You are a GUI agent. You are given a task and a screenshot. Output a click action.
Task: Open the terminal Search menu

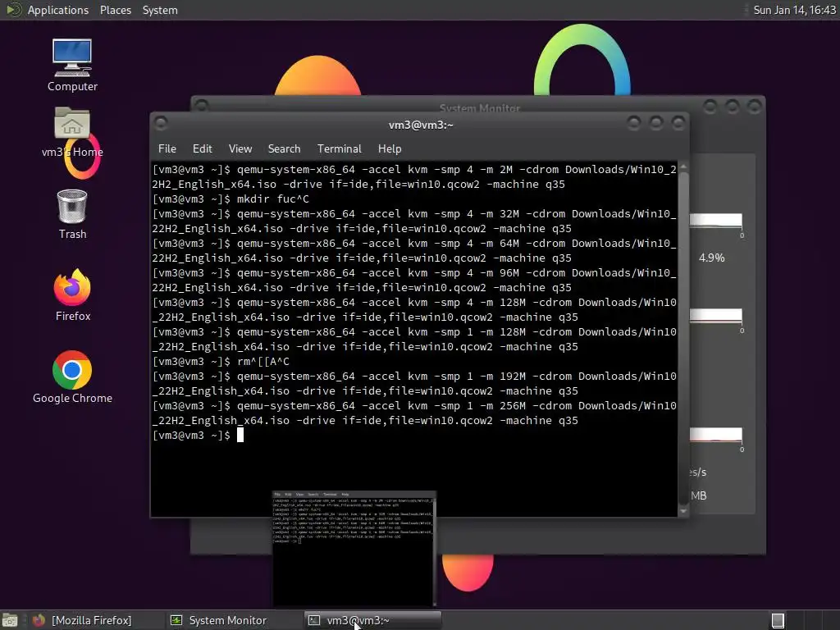click(x=284, y=149)
